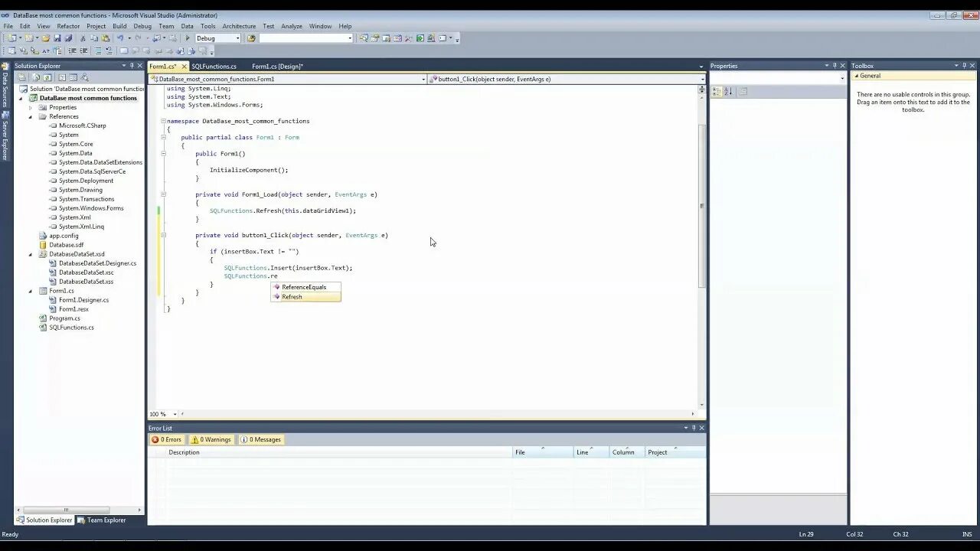The image size is (980, 551).
Task: Toggle the 0 Warnings filter
Action: click(211, 439)
